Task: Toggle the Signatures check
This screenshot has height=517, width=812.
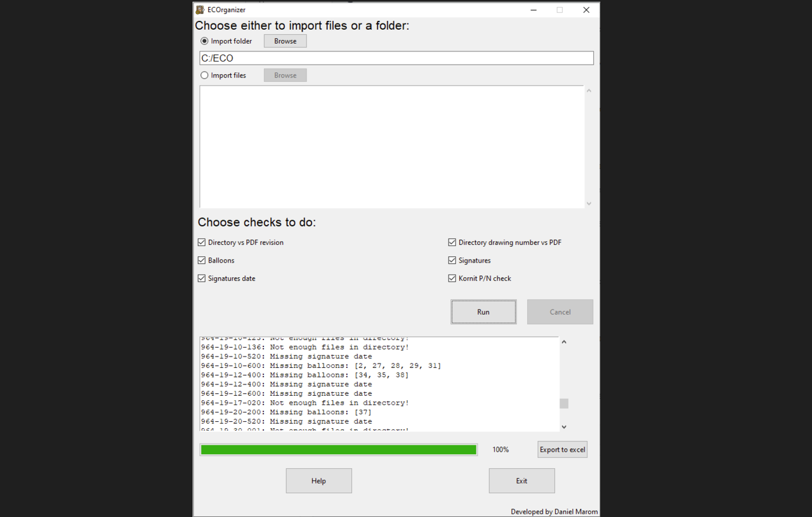Action: coord(452,260)
